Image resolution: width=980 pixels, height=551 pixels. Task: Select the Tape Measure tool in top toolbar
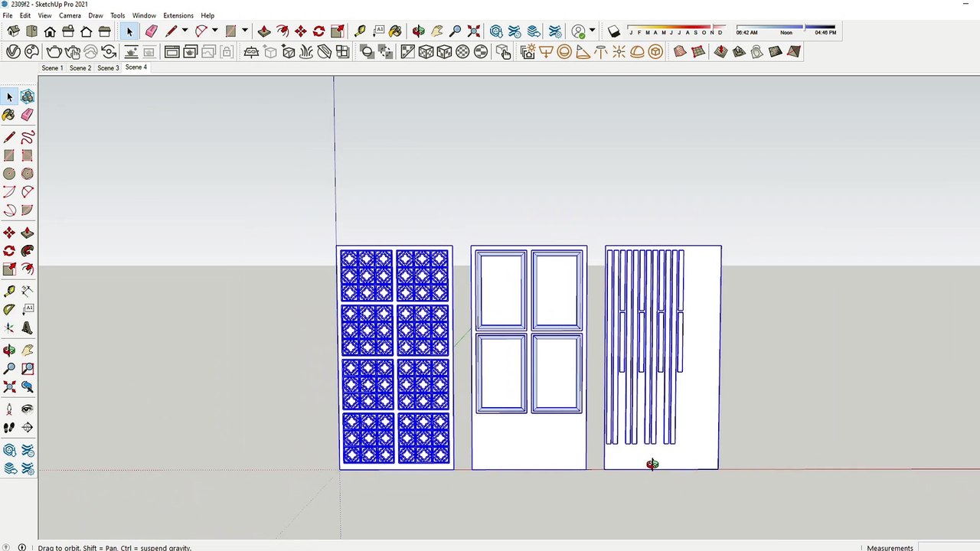[x=360, y=31]
